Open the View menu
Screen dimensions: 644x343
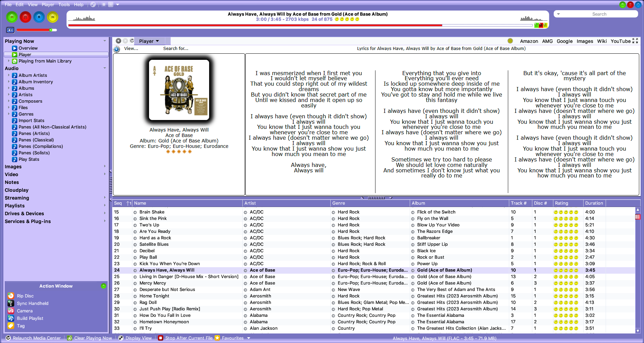point(33,4)
